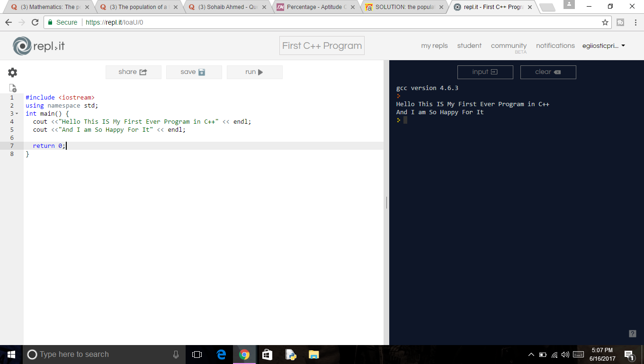Collapse the code fold at line 3
Image resolution: width=644 pixels, height=364 pixels.
(x=17, y=113)
